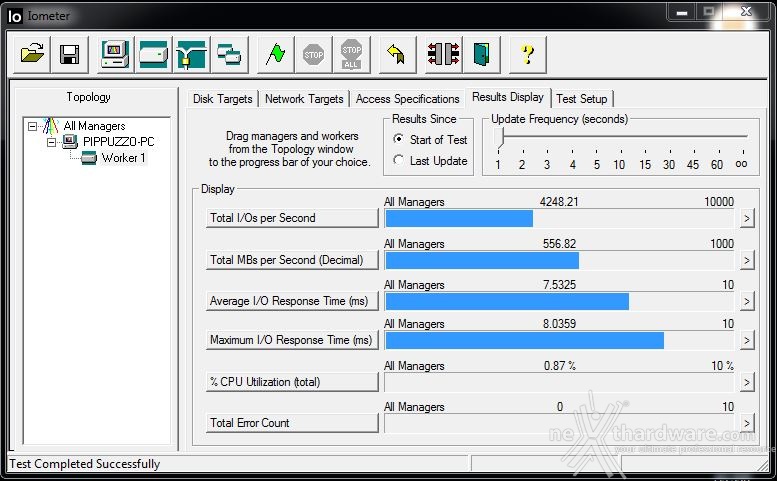Click the Total I/Os per Second button
Viewport: 777px width, 481px height.
click(x=292, y=218)
